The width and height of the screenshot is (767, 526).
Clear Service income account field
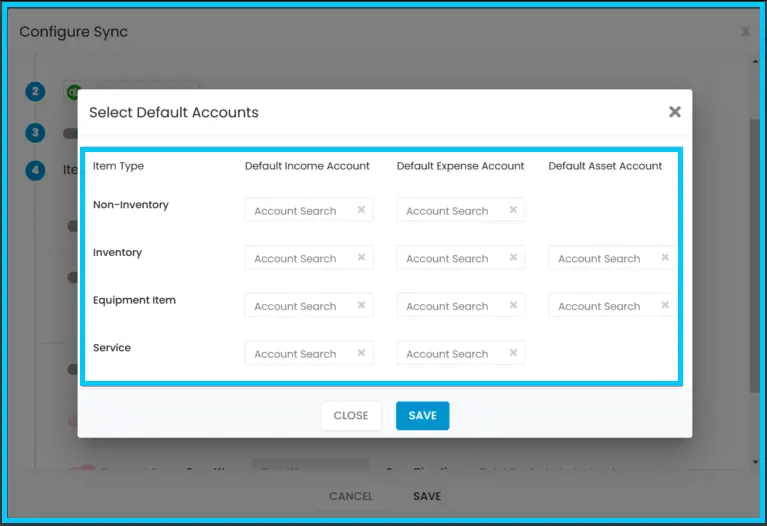click(x=361, y=353)
